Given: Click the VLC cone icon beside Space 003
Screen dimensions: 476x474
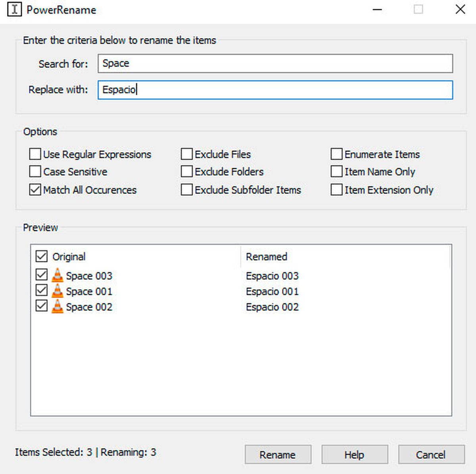Looking at the screenshot, I should coord(58,275).
